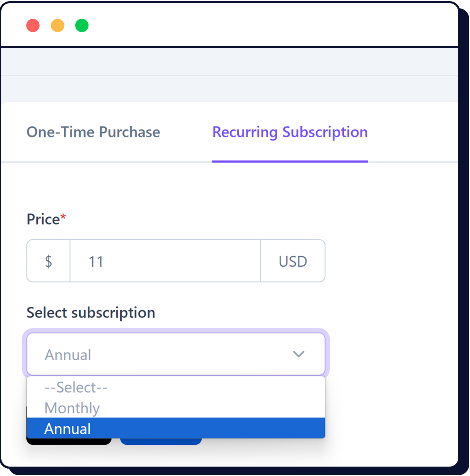The height and width of the screenshot is (476, 470).
Task: Click the Price input field showing 11
Action: [x=165, y=261]
